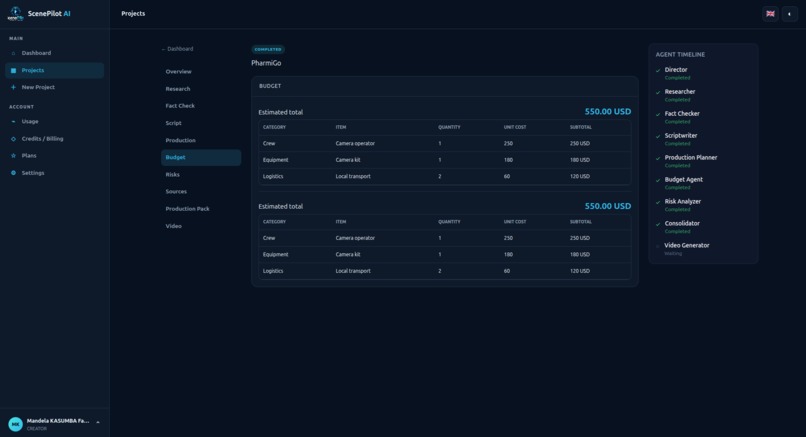Click the Dashboard home icon in sidebar
The height and width of the screenshot is (437, 806).
click(13, 53)
